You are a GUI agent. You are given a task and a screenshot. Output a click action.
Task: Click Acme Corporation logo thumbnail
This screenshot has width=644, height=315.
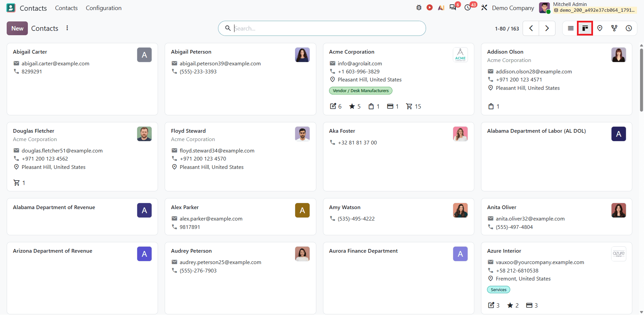point(460,55)
